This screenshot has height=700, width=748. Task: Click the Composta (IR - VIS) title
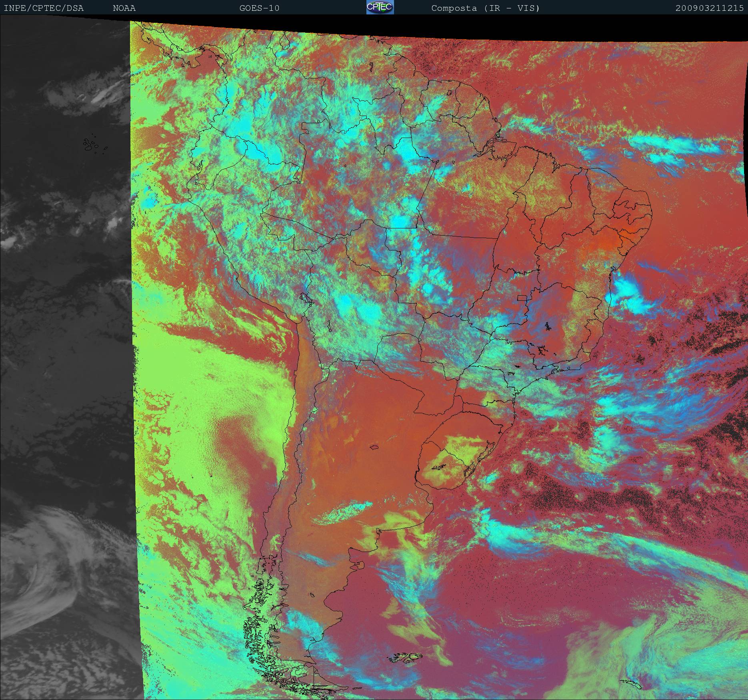click(486, 8)
